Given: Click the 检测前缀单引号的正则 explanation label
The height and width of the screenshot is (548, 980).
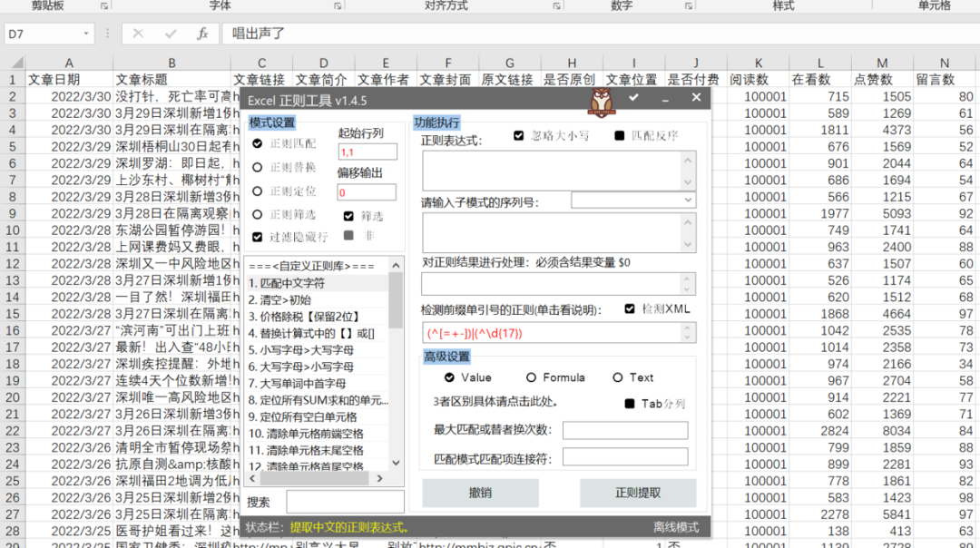Looking at the screenshot, I should pyautogui.click(x=511, y=310).
